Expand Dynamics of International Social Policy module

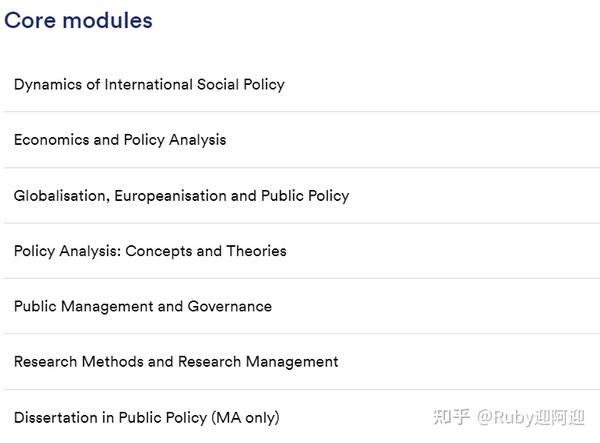click(302, 84)
